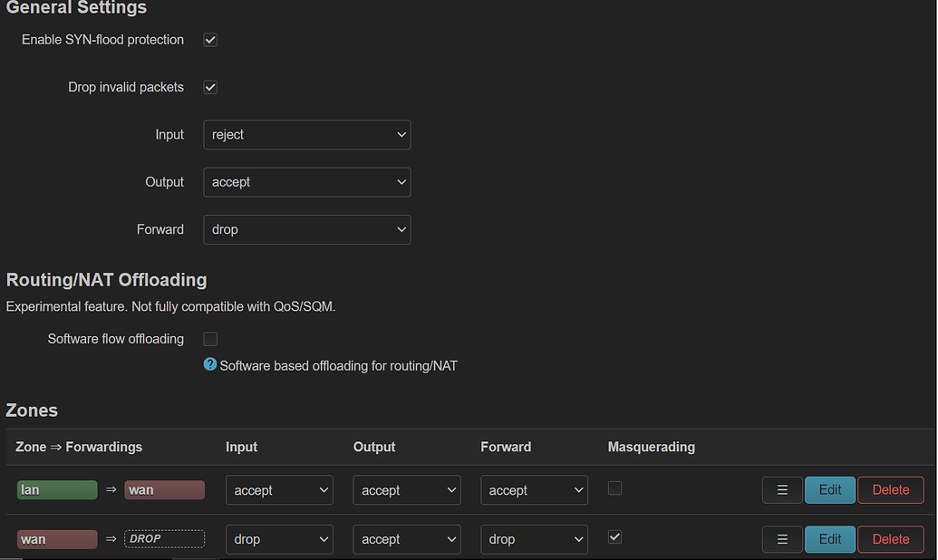Open the general Forward policy dropdown
The image size is (938, 560).
pos(306,229)
